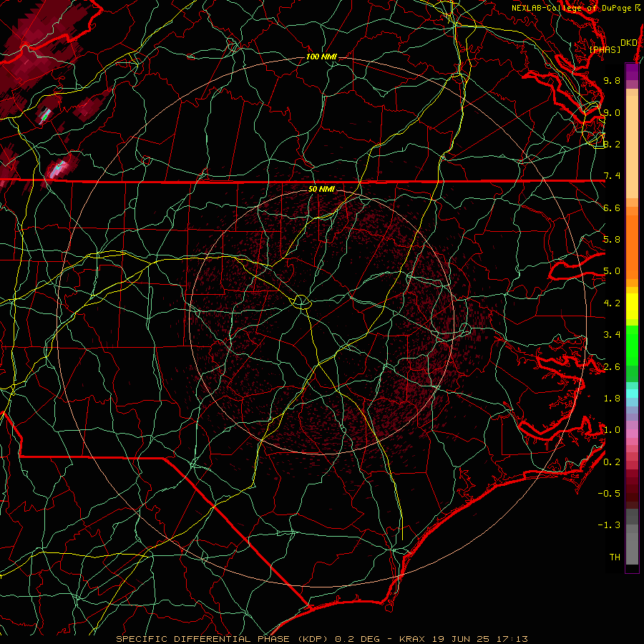Click the 50 NMI range ring label

(321, 189)
